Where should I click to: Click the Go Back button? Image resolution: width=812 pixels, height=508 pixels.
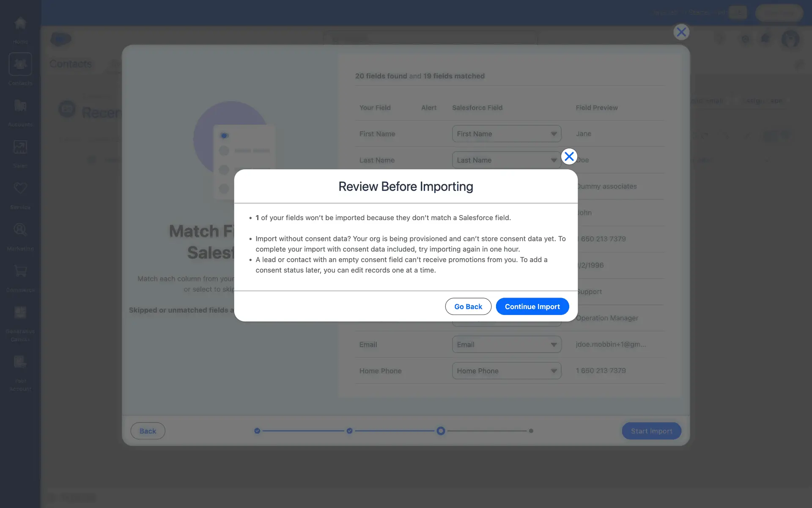coord(468,306)
